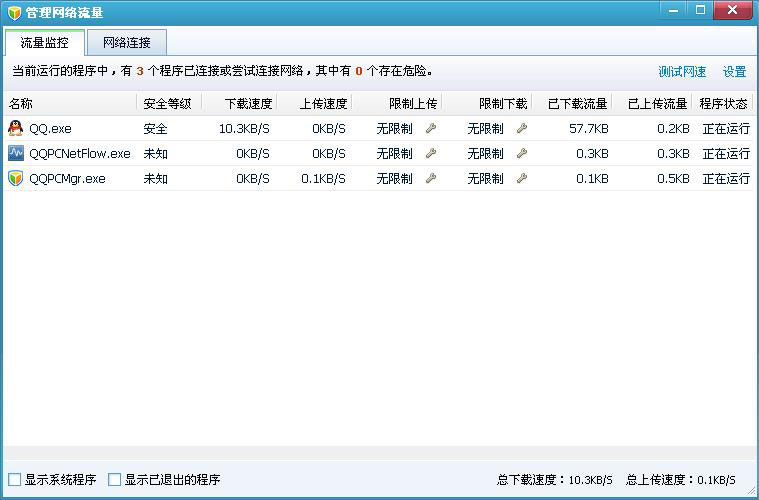
Task: Click the 10.3KB/S download speed of QQ.exe
Action: (x=244, y=129)
